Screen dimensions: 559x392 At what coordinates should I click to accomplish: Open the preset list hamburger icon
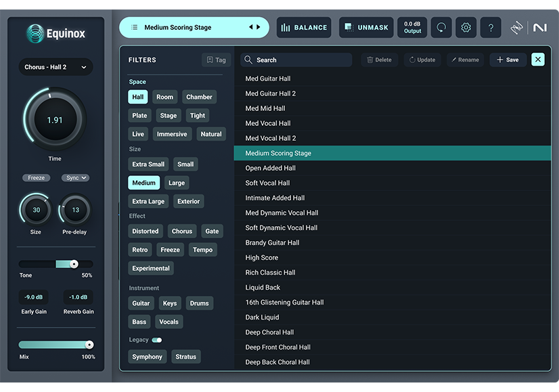(x=134, y=27)
